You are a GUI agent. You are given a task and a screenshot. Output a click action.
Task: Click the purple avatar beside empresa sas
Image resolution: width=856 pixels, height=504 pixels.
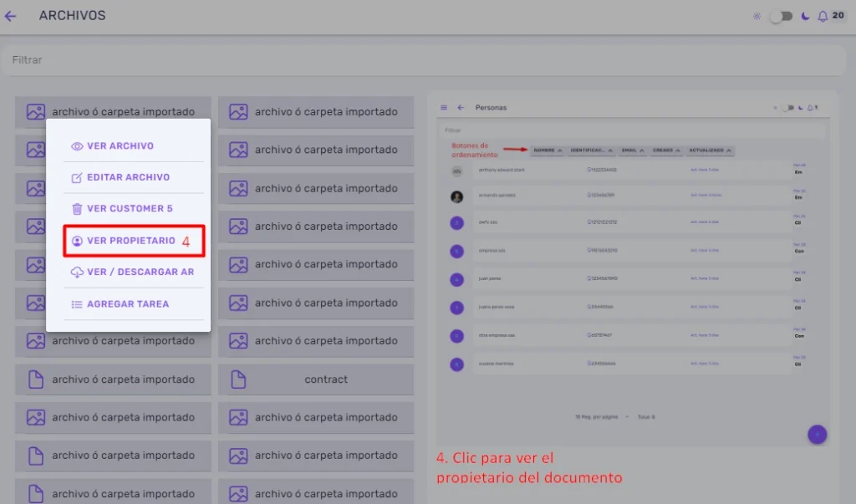pyautogui.click(x=457, y=252)
